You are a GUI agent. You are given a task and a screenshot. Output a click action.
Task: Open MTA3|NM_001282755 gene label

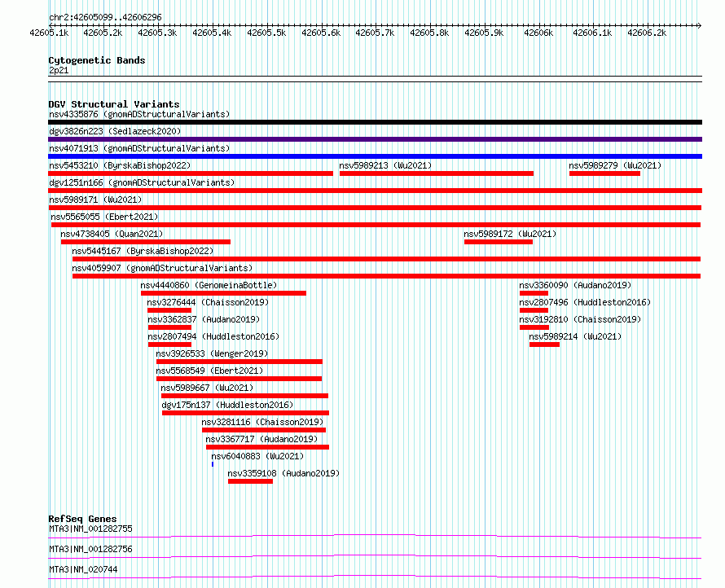[90, 529]
